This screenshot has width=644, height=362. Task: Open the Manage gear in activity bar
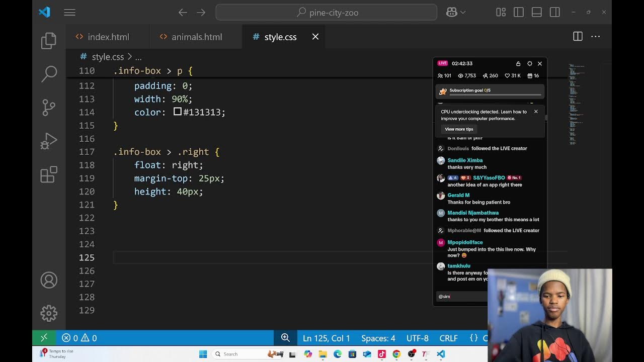[x=49, y=313]
